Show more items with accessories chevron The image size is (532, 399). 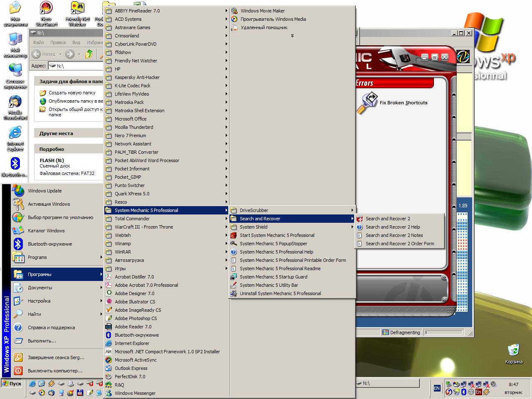tap(292, 36)
